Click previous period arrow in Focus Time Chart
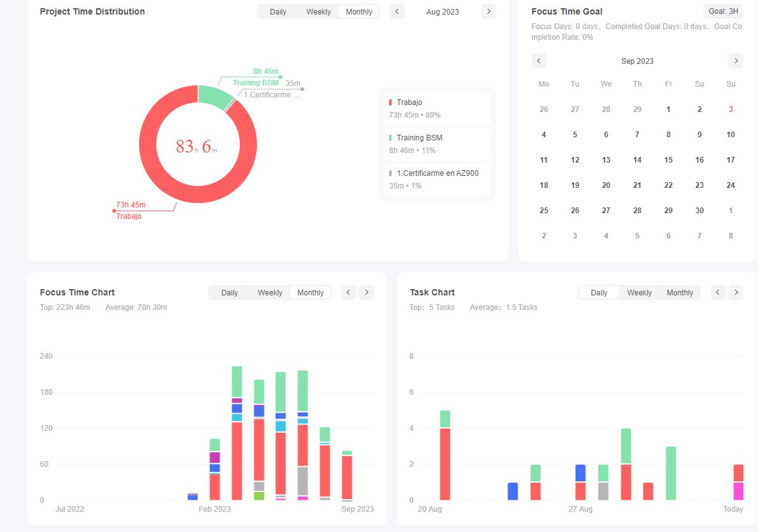This screenshot has width=758, height=532. (349, 292)
